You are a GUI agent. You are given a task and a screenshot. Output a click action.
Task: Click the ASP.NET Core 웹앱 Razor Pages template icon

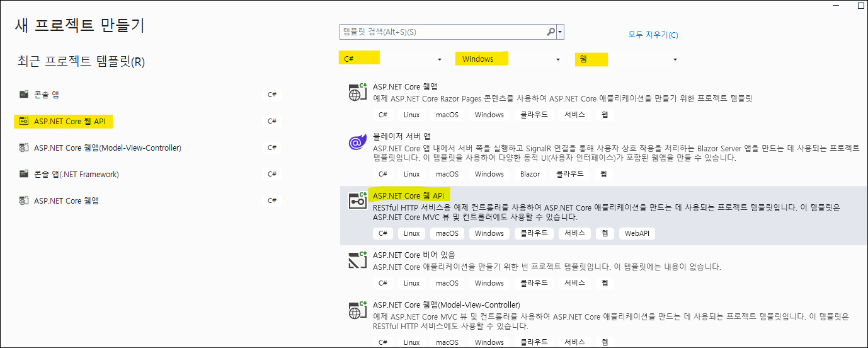click(x=358, y=93)
